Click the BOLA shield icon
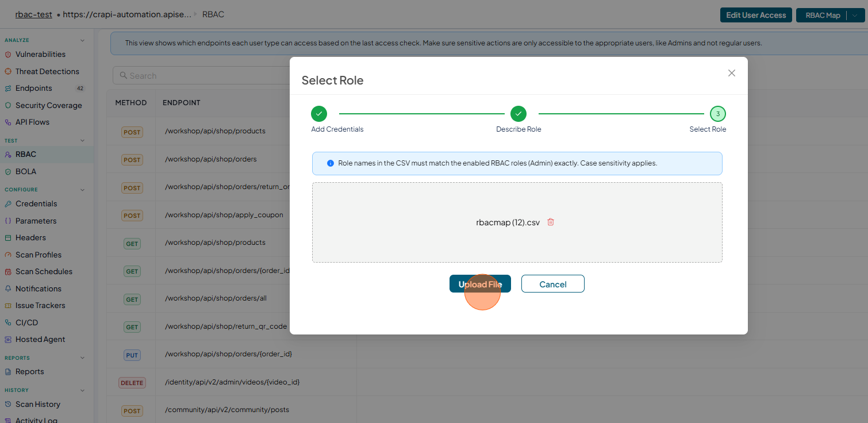The width and height of the screenshot is (868, 423). coord(8,171)
